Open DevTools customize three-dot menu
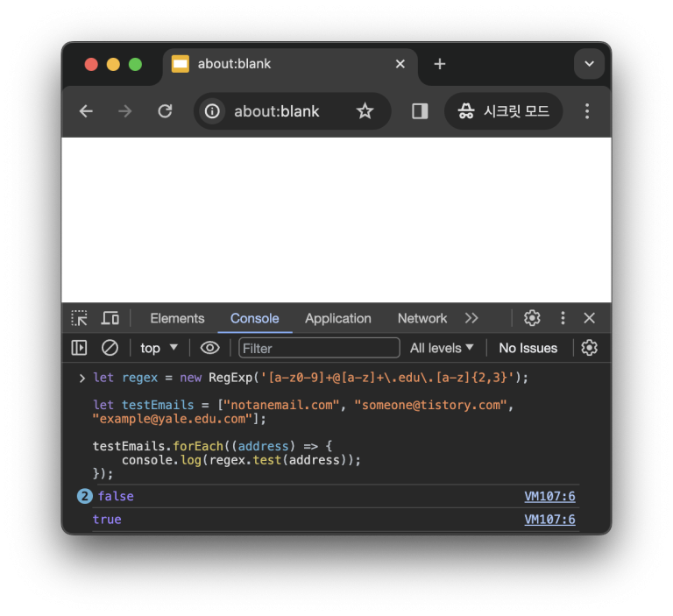Screen dimensions: 673x616 (563, 318)
